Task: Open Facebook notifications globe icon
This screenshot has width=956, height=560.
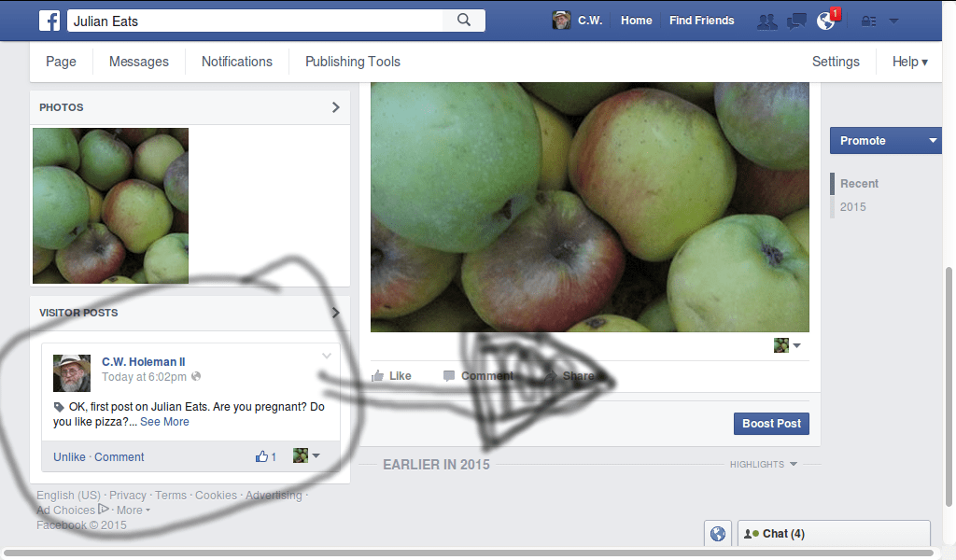Action: click(825, 21)
